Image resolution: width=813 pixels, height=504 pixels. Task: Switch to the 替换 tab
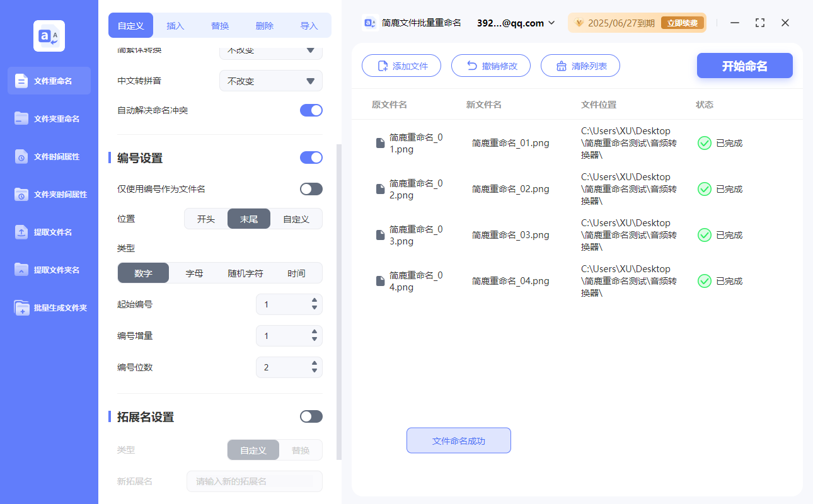(219, 25)
